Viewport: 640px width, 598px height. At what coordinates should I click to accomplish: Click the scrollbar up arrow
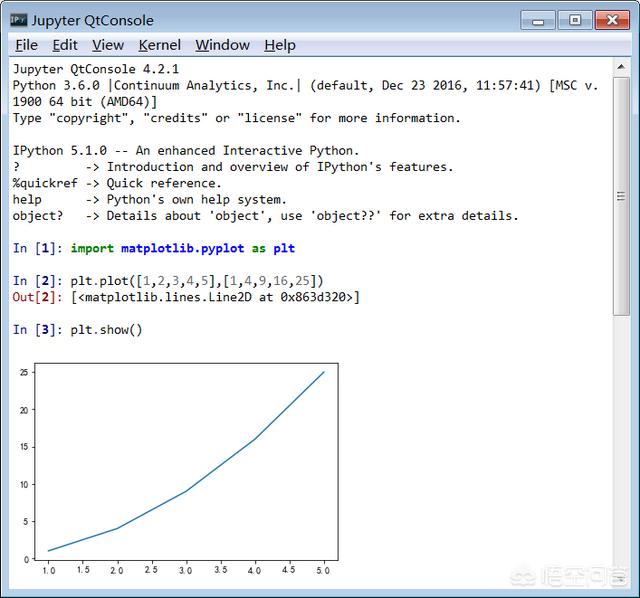[x=621, y=69]
